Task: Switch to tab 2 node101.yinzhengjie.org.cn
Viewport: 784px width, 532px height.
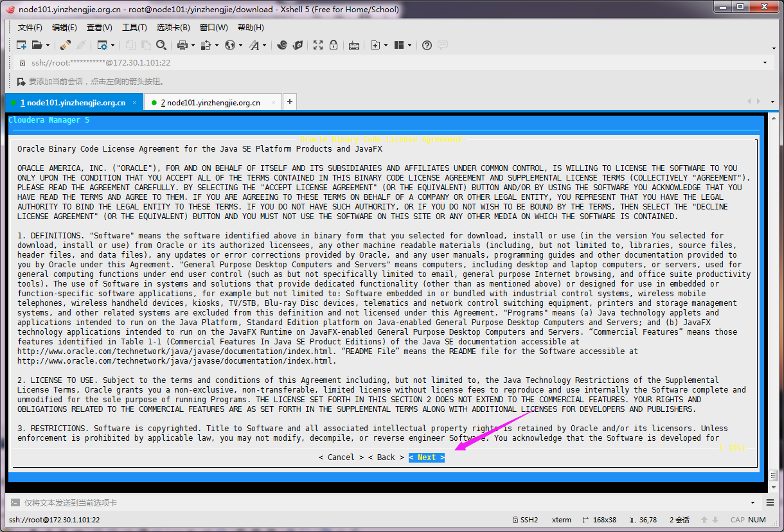Action: 212,102
